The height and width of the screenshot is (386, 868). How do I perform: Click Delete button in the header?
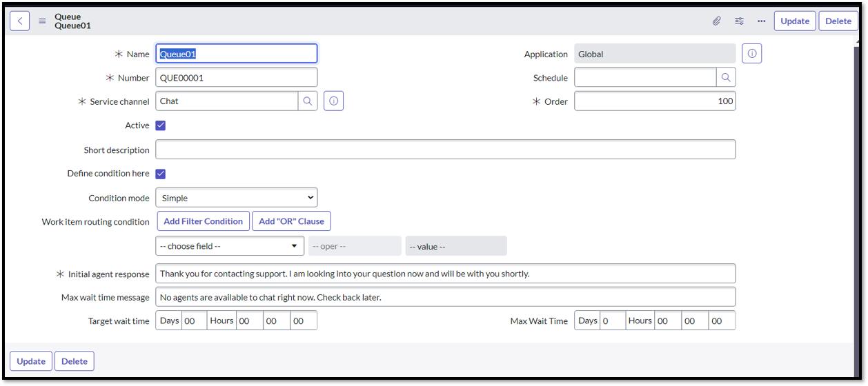coord(838,21)
